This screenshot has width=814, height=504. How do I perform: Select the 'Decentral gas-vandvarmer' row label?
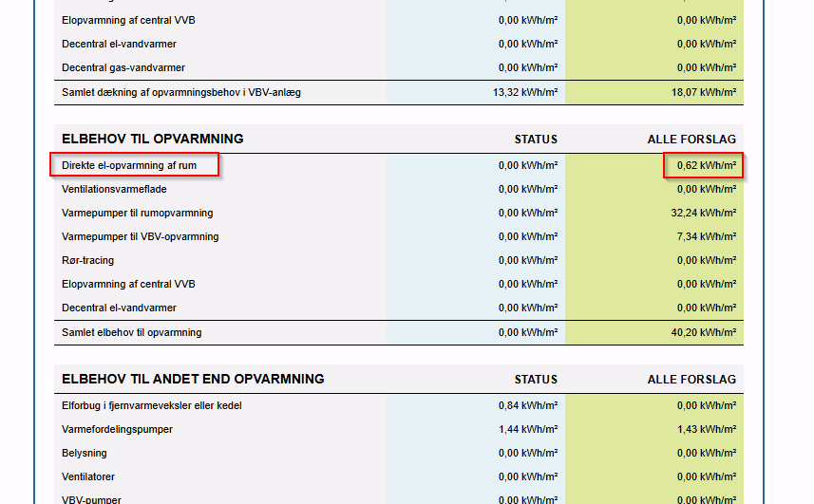point(123,67)
